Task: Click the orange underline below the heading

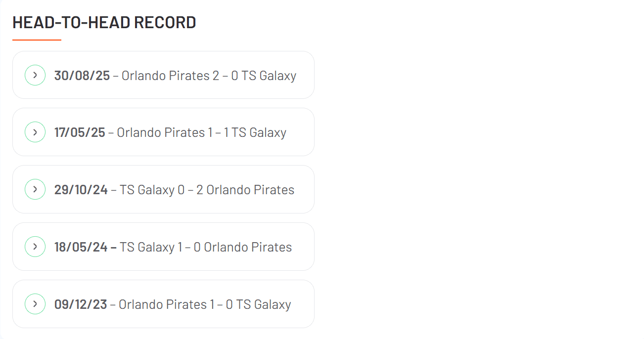Action: pos(37,40)
